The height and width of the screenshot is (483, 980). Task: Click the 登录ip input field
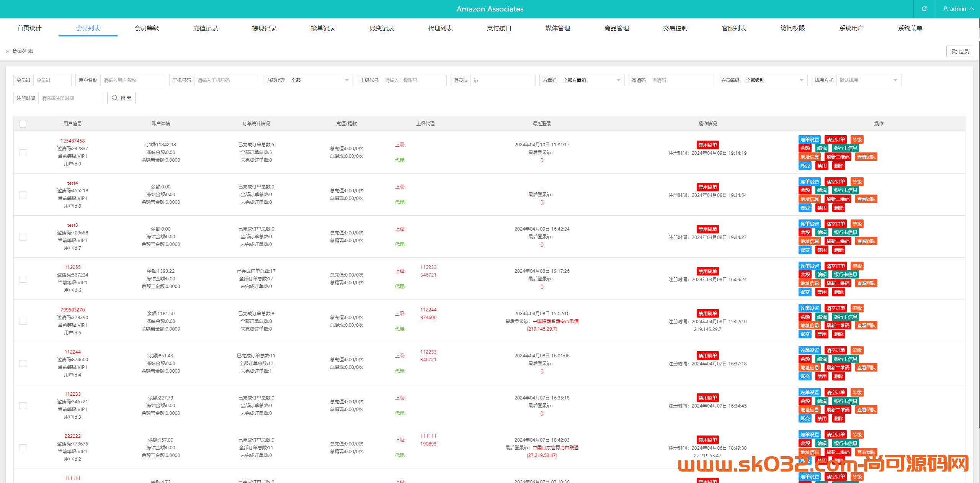(x=503, y=80)
